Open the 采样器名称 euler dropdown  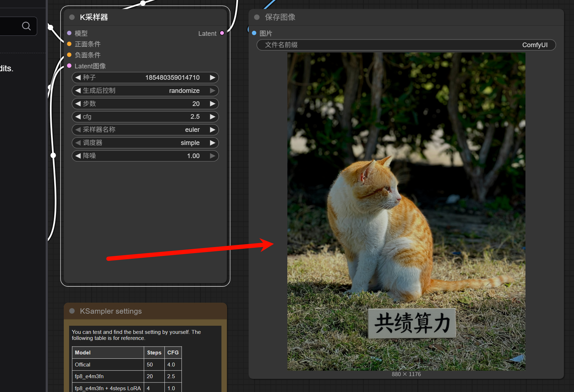pyautogui.click(x=145, y=130)
